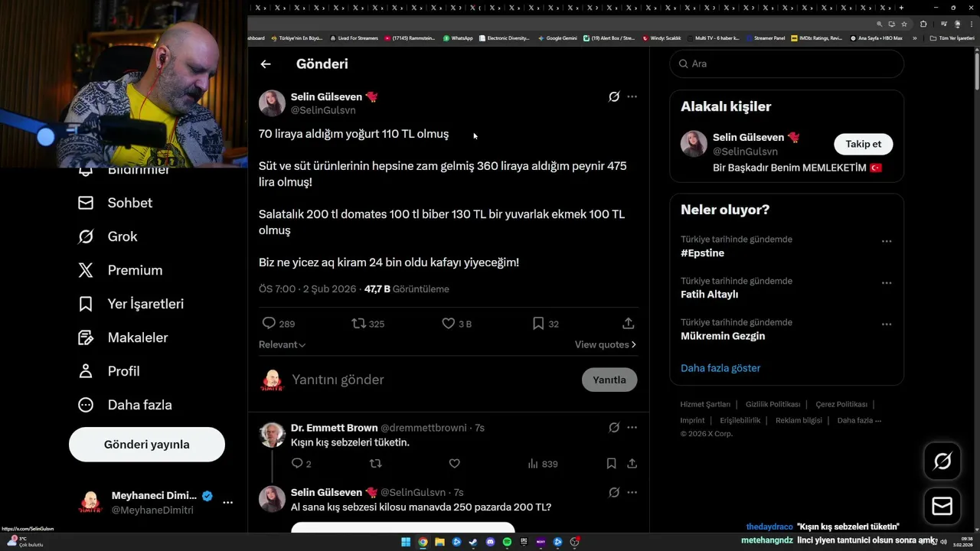
Task: Open a new browser tab with plus
Action: (x=902, y=8)
